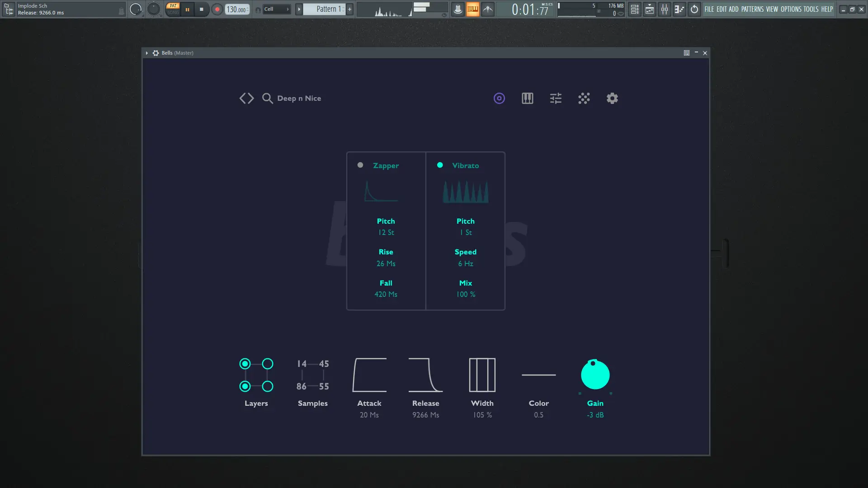868x488 pixels.
Task: Open the FL Studio mixer window icon
Action: coord(665,9)
